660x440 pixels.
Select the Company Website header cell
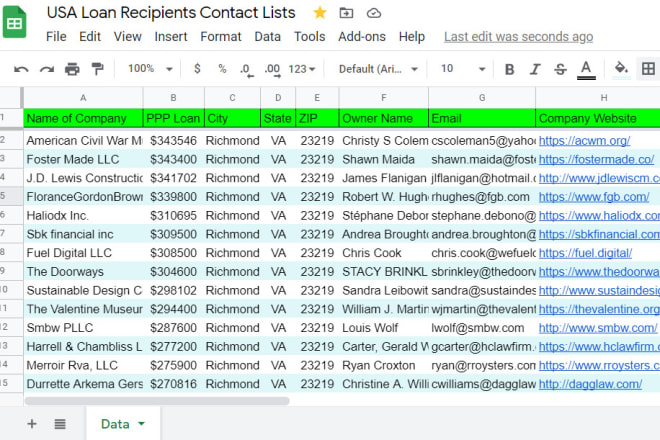click(598, 118)
